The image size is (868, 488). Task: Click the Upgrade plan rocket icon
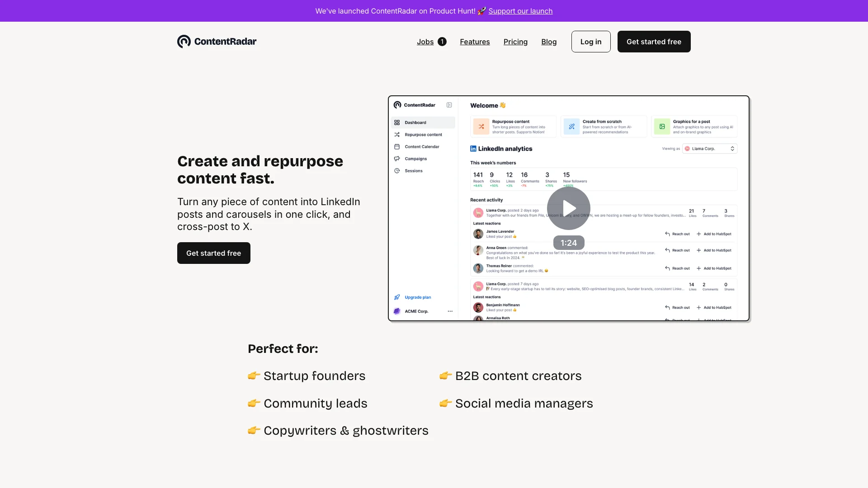[x=397, y=297]
